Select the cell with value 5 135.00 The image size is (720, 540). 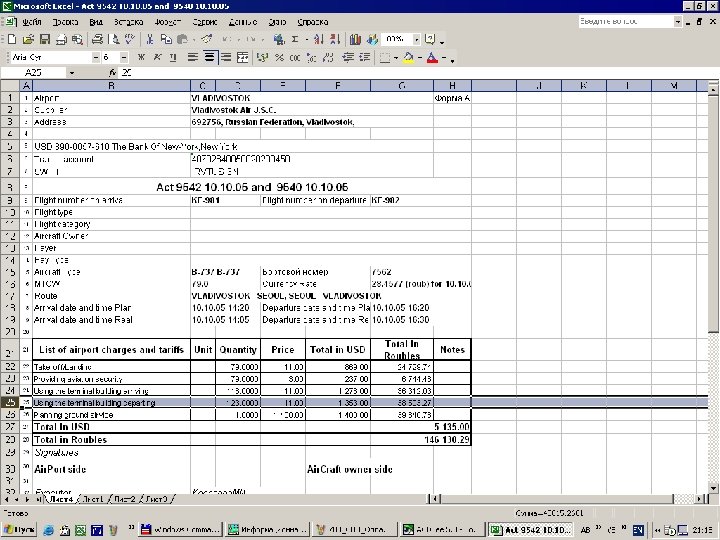452,427
